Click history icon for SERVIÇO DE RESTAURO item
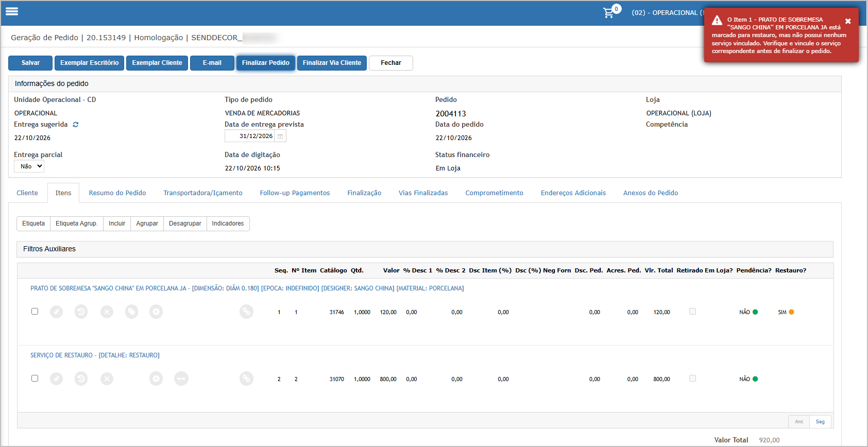This screenshot has width=868, height=447. pos(81,379)
